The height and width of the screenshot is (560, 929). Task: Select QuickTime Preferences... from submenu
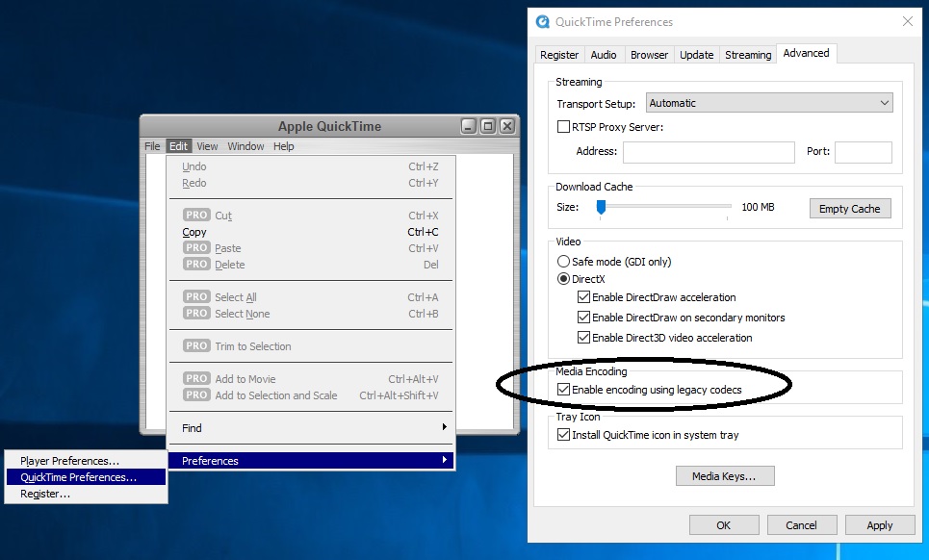coord(86,477)
